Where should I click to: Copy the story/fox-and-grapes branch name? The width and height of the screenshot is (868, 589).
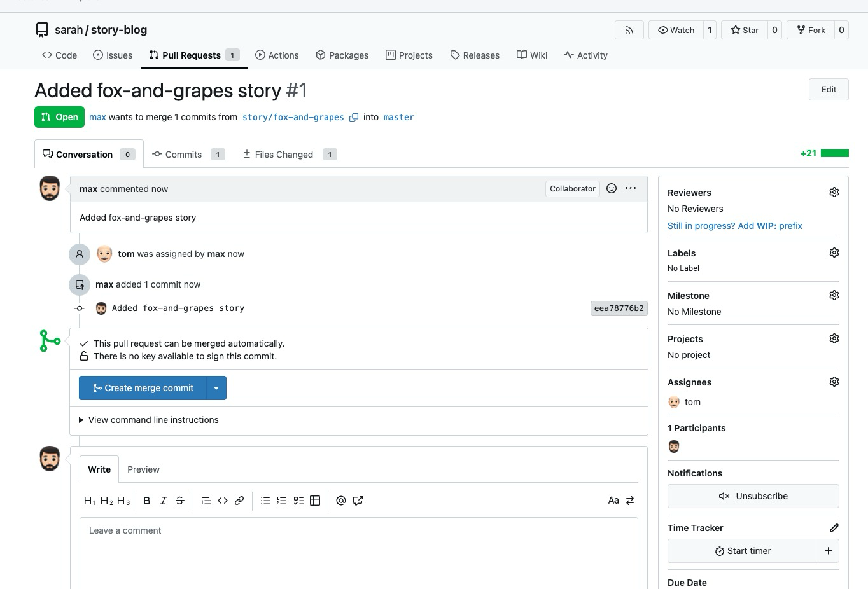click(354, 118)
